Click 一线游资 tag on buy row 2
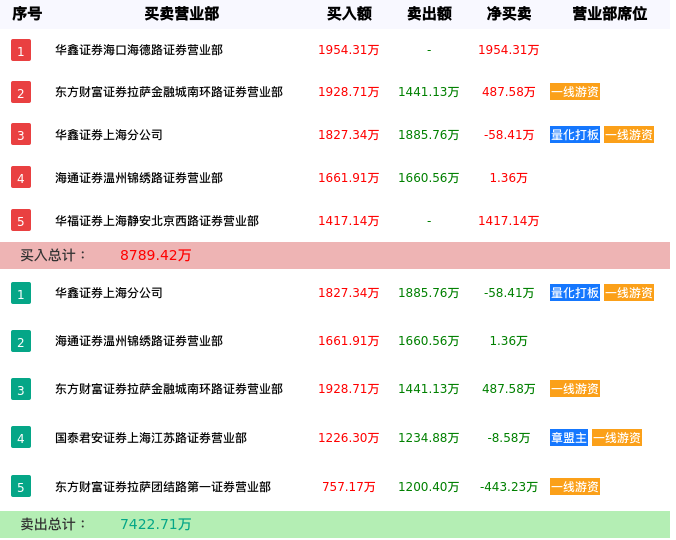 point(575,92)
